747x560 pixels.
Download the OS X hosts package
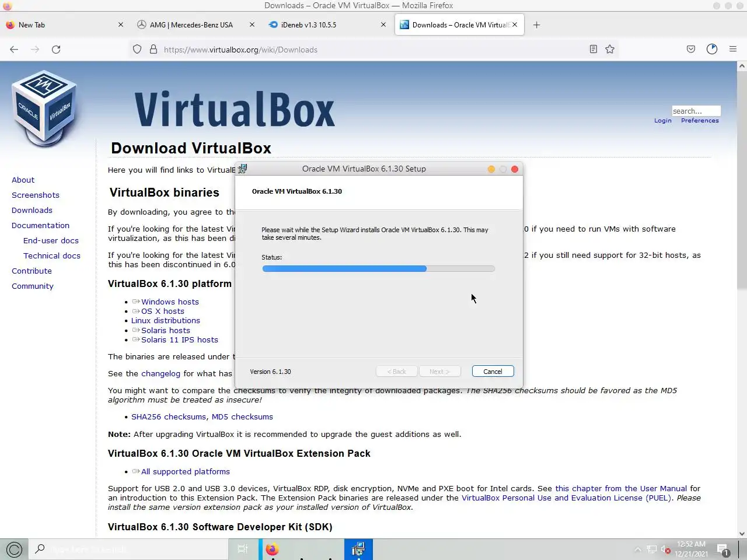point(162,311)
